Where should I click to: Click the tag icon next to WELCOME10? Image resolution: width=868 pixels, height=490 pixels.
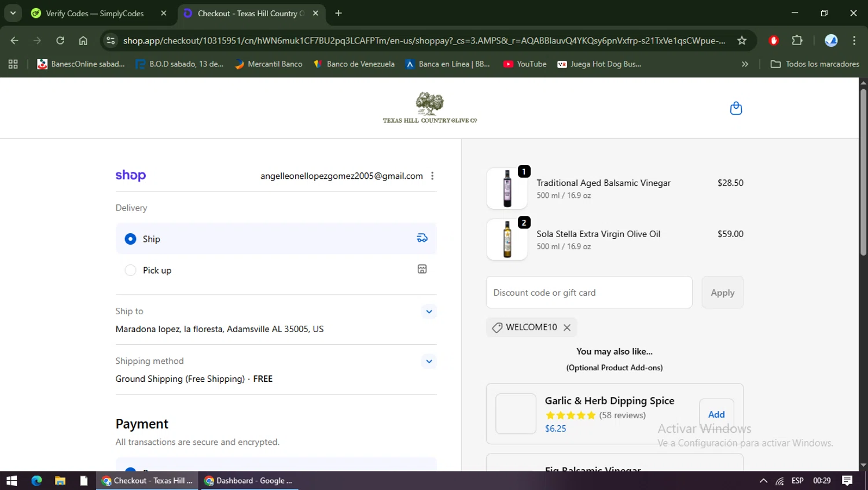[x=497, y=327]
